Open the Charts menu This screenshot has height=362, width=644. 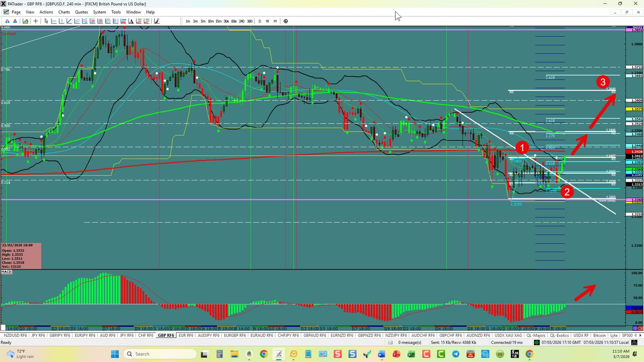coord(64,12)
